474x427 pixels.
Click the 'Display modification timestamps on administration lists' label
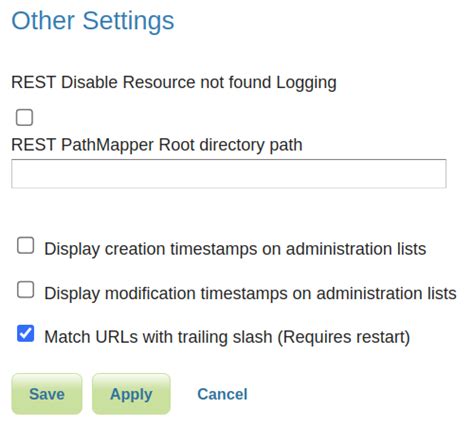[x=250, y=293]
